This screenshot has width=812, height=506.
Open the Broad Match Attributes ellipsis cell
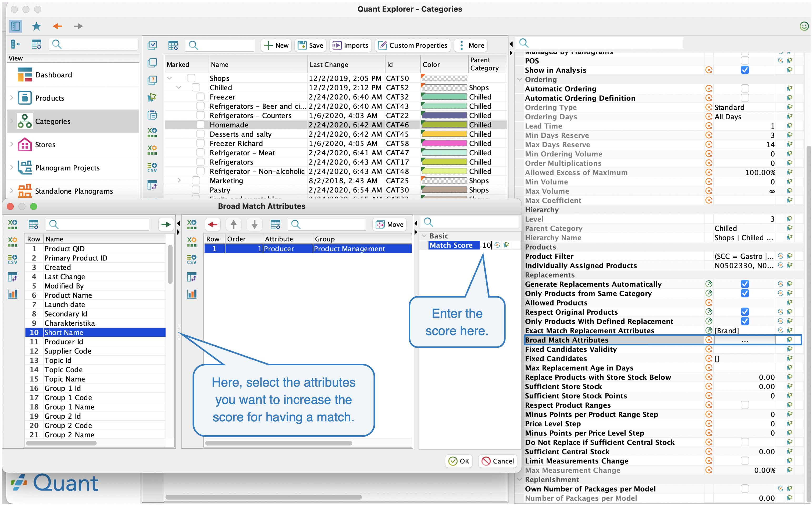(x=745, y=340)
